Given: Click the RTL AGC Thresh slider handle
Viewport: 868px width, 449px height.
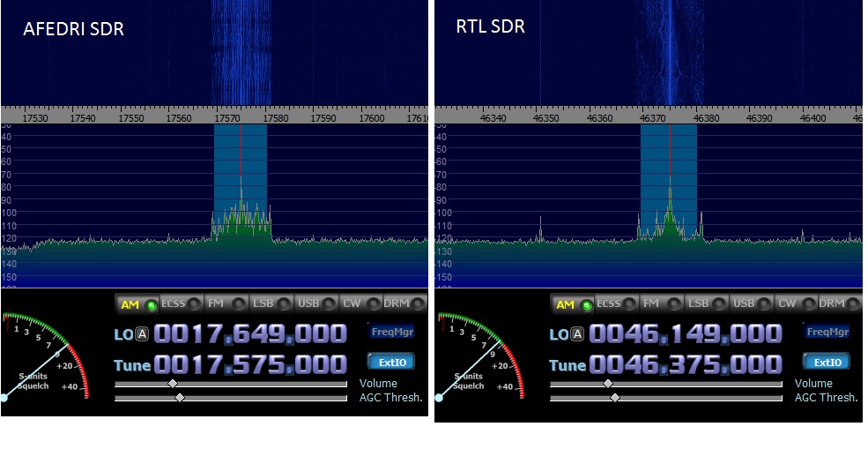Looking at the screenshot, I should coord(615,398).
